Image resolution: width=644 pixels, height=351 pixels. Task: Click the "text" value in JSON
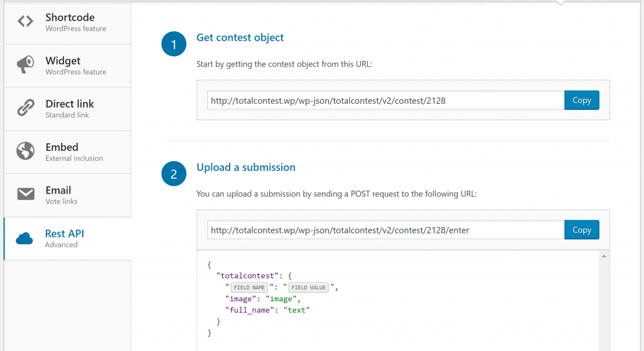pyautogui.click(x=297, y=310)
